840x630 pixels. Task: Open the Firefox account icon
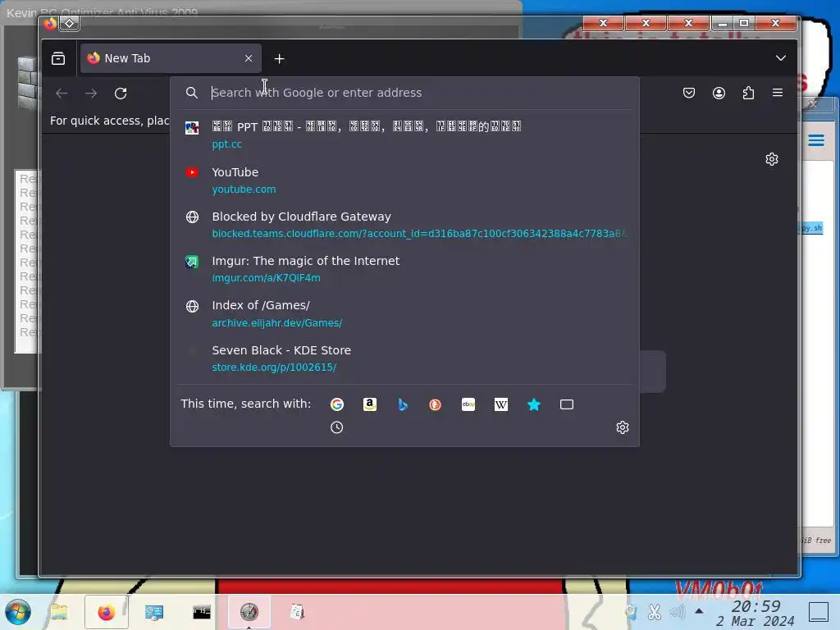pos(719,93)
